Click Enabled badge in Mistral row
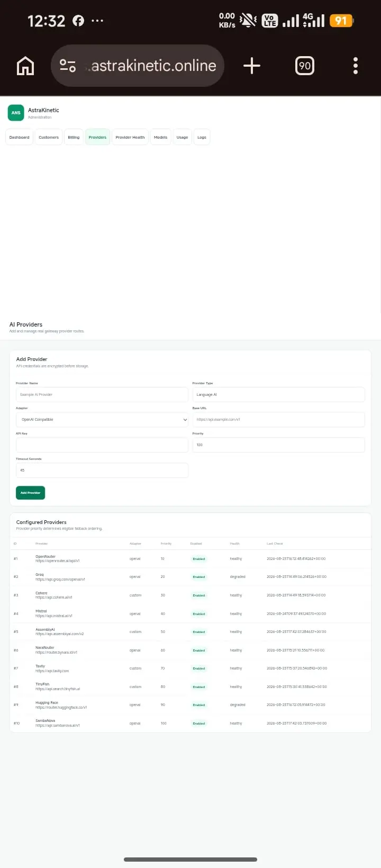Viewport: 381px width, 868px height. tap(199, 614)
